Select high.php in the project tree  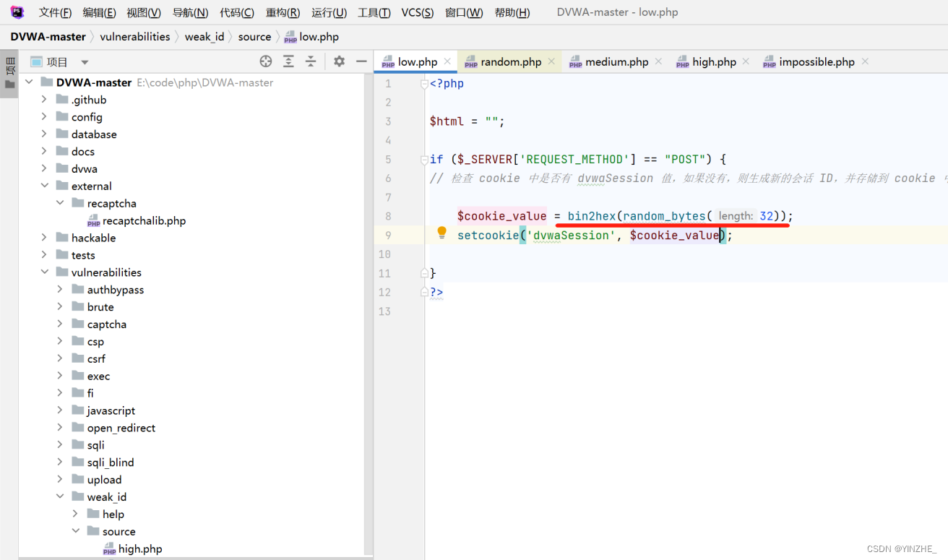pos(140,549)
